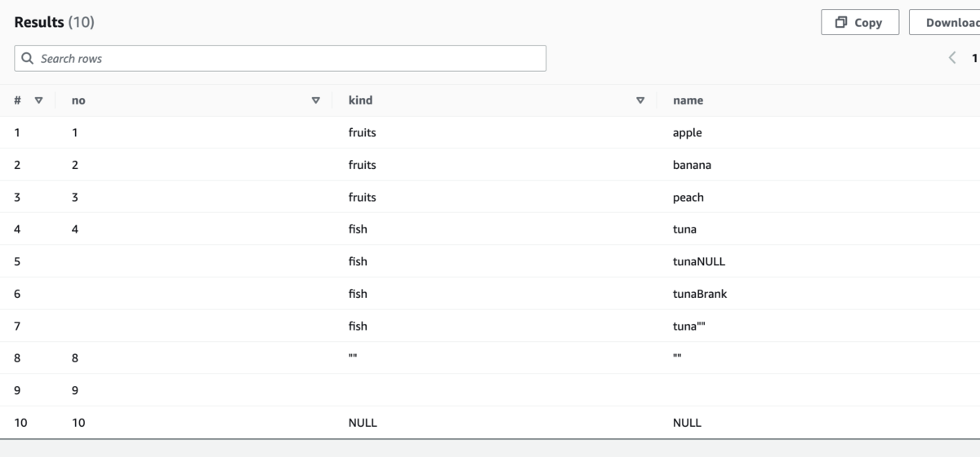980x457 pixels.
Task: Click the copy icon in the Copy button
Action: click(841, 22)
